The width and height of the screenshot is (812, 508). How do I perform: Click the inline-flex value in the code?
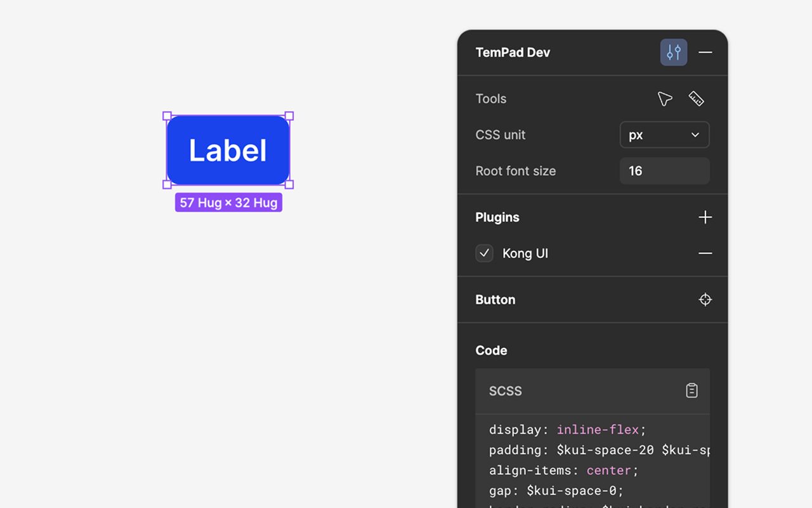[597, 429]
